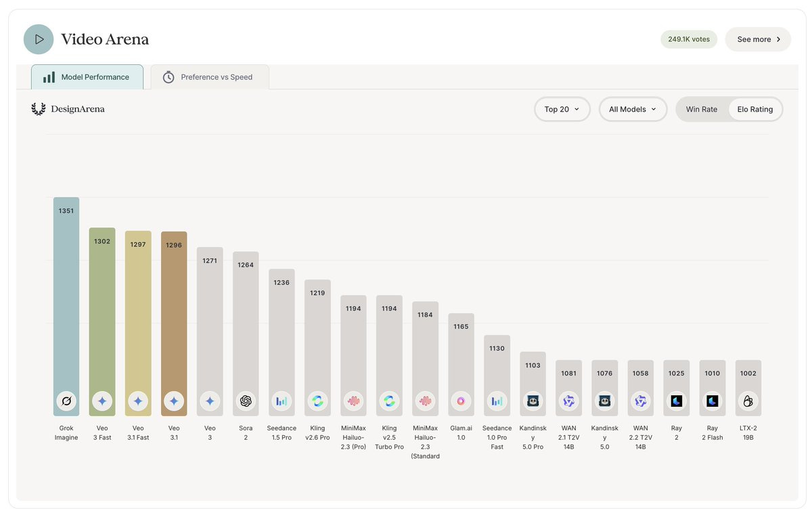Click the 1296 value on Veo 3.1 bar
812x519 pixels.
(x=174, y=246)
